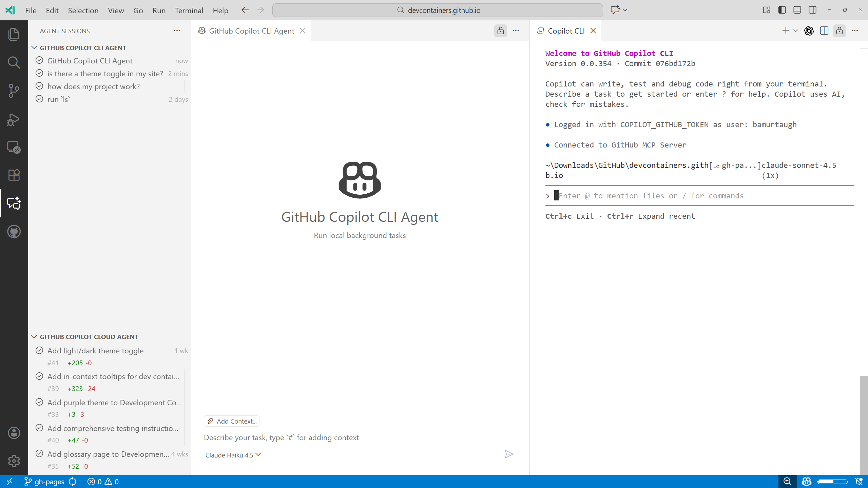Screen dimensions: 868x488
Task: Open the GitHub view from the activity bar
Action: [14, 232]
